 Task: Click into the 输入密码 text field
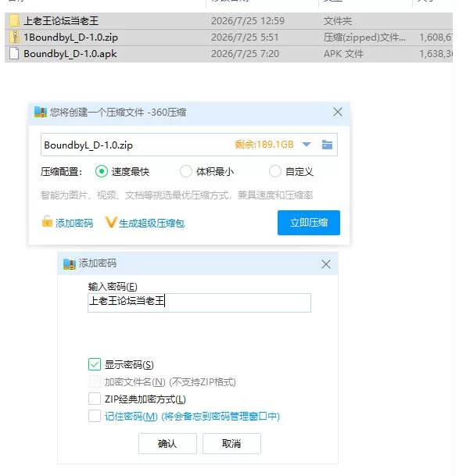199,302
